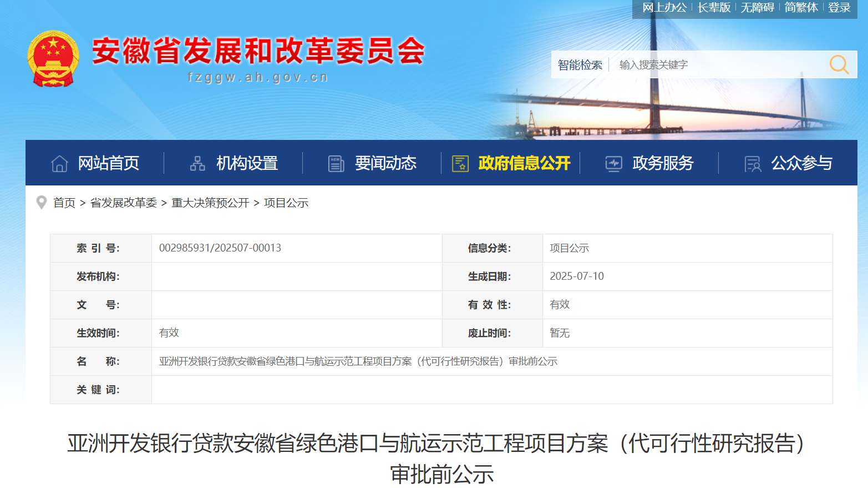Click the index number 002985931/202507-00013
The width and height of the screenshot is (868, 488).
(x=220, y=248)
